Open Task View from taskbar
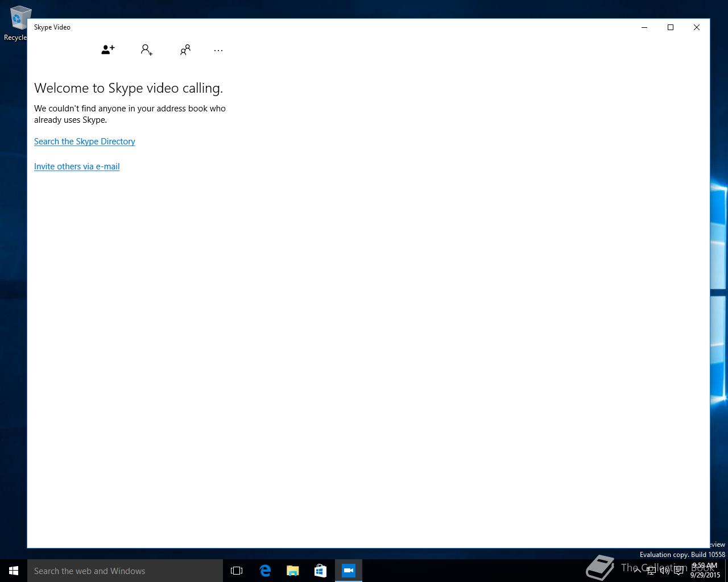The height and width of the screenshot is (582, 728). click(x=237, y=571)
